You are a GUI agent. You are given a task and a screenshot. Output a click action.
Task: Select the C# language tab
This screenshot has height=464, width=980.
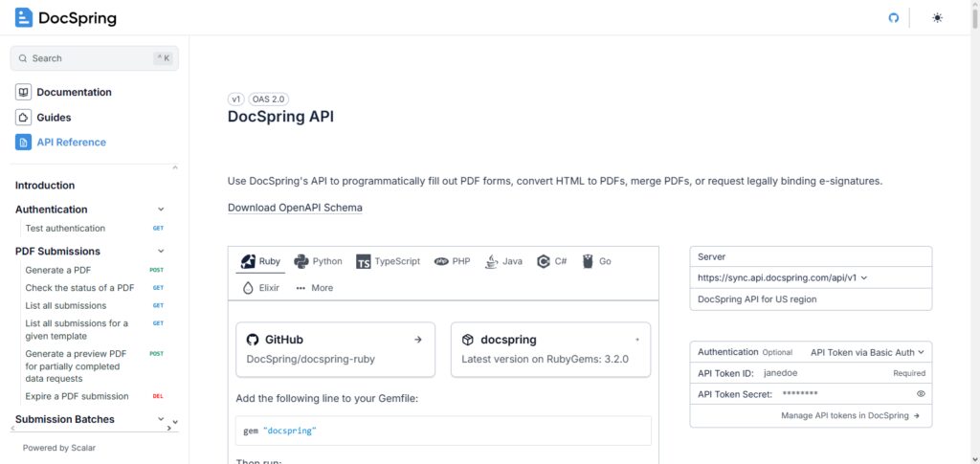pos(552,261)
